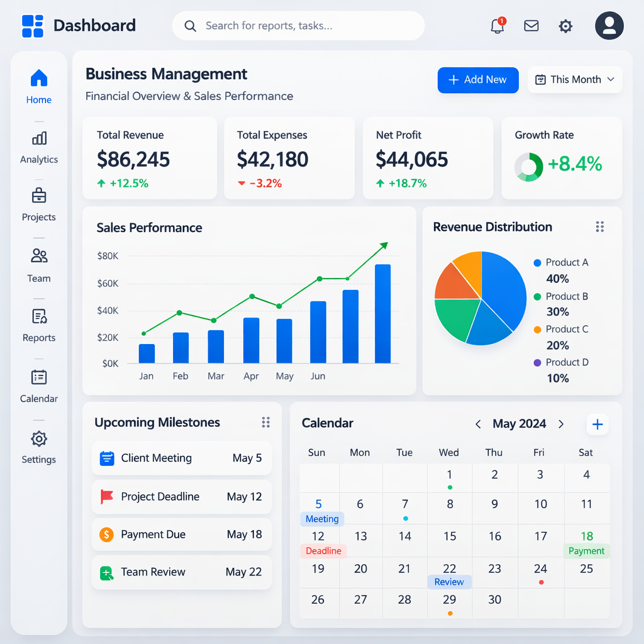
Task: Go to previous month in calendar
Action: pos(478,425)
